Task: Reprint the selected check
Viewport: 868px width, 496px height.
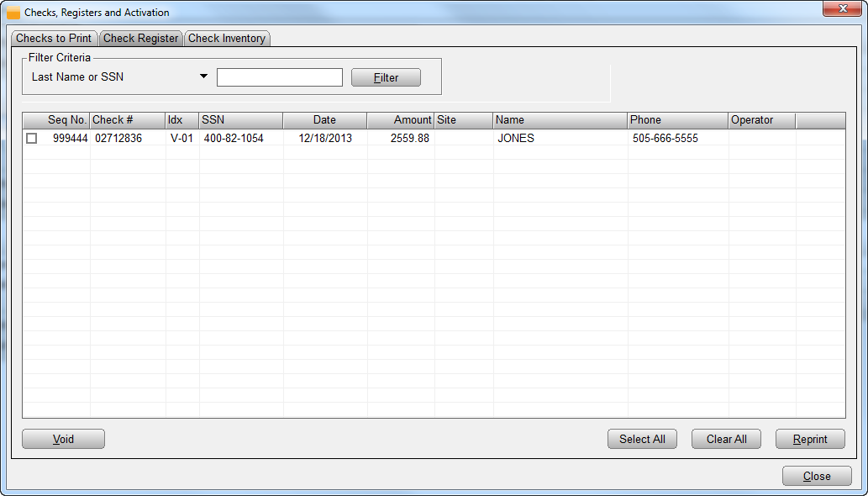Action: click(x=810, y=439)
